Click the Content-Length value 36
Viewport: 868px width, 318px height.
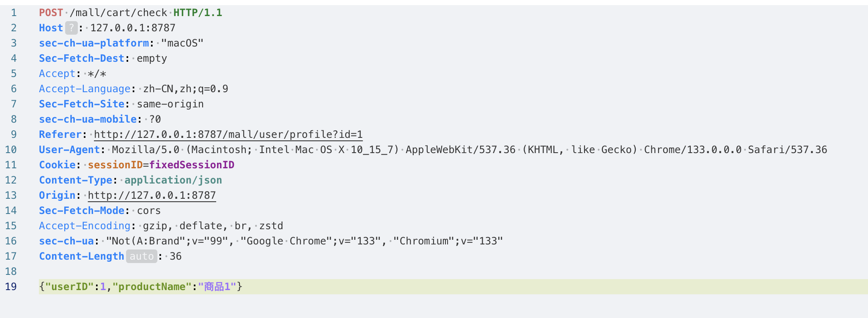pyautogui.click(x=176, y=256)
